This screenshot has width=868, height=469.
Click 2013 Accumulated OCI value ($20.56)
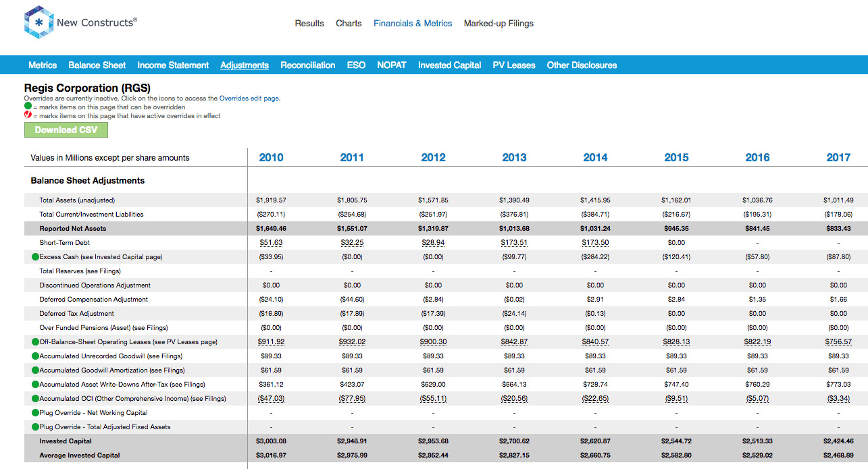pyautogui.click(x=514, y=399)
